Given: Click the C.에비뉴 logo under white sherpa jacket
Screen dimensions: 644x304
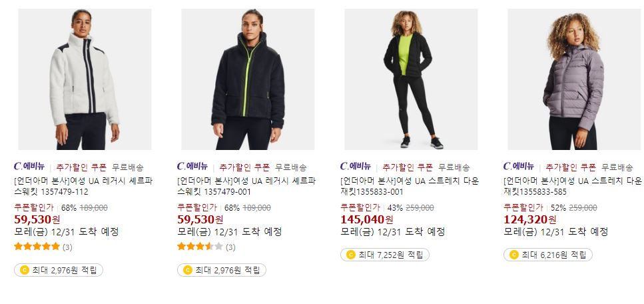Looking at the screenshot, I should point(29,167).
